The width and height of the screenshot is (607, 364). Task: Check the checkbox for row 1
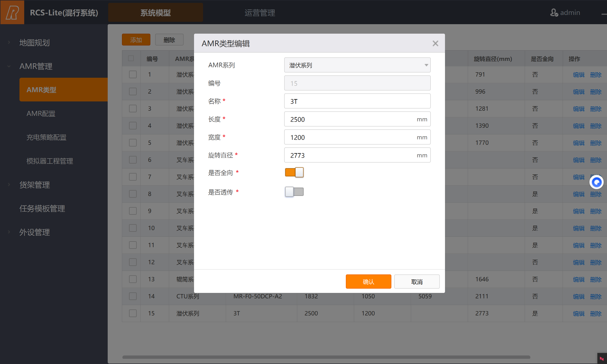point(133,74)
